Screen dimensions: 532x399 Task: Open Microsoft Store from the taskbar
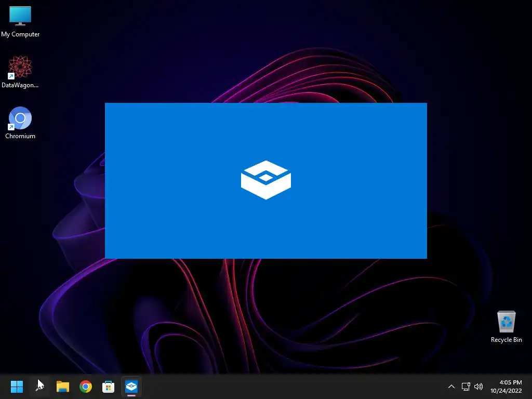tap(108, 387)
